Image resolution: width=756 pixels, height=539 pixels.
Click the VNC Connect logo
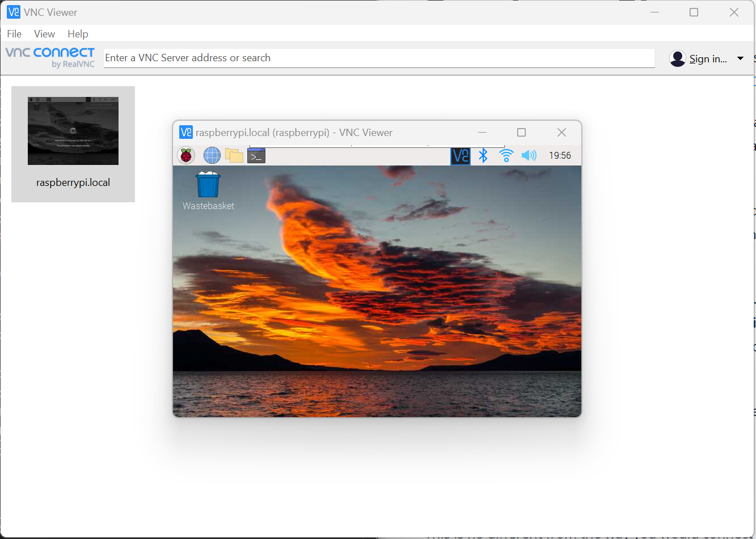[x=50, y=57]
